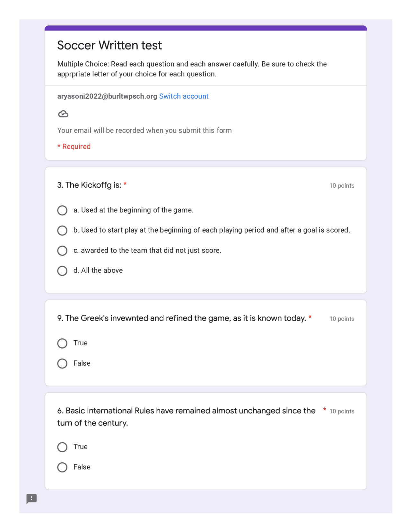Select False for Basic International Rules question
Screen dimensions: 411x532
pyautogui.click(x=62, y=467)
